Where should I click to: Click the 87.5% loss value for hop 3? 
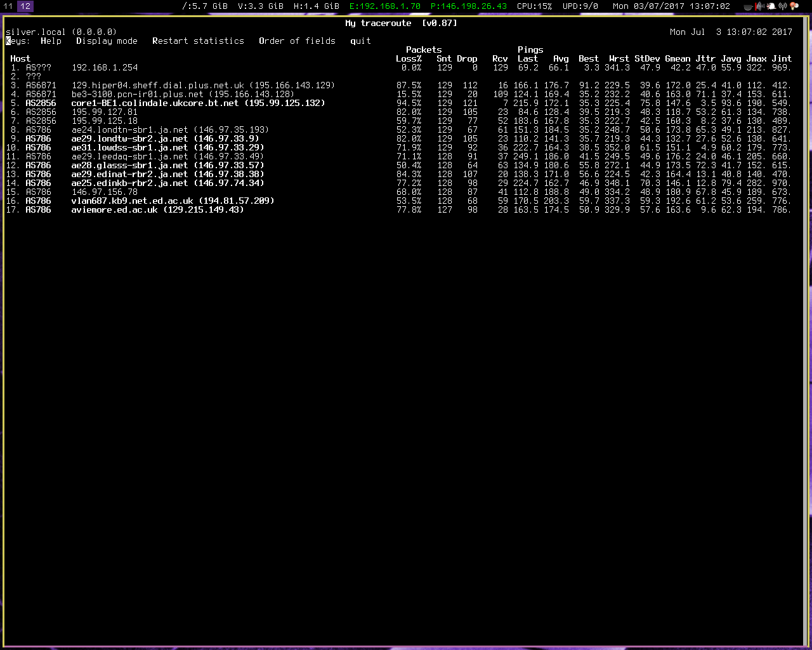coord(409,85)
